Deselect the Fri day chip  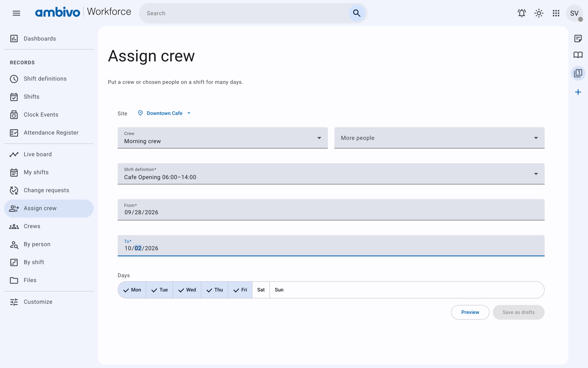(x=240, y=290)
